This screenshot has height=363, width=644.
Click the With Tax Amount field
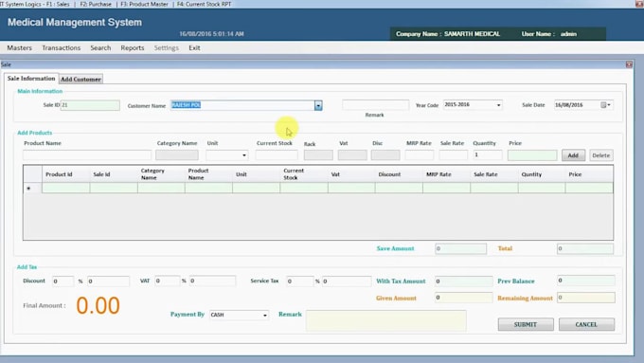point(464,281)
